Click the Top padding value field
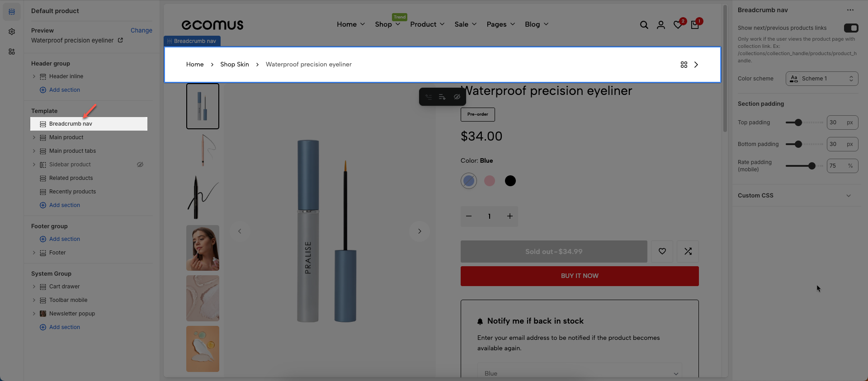Image resolution: width=868 pixels, height=381 pixels. (x=842, y=122)
